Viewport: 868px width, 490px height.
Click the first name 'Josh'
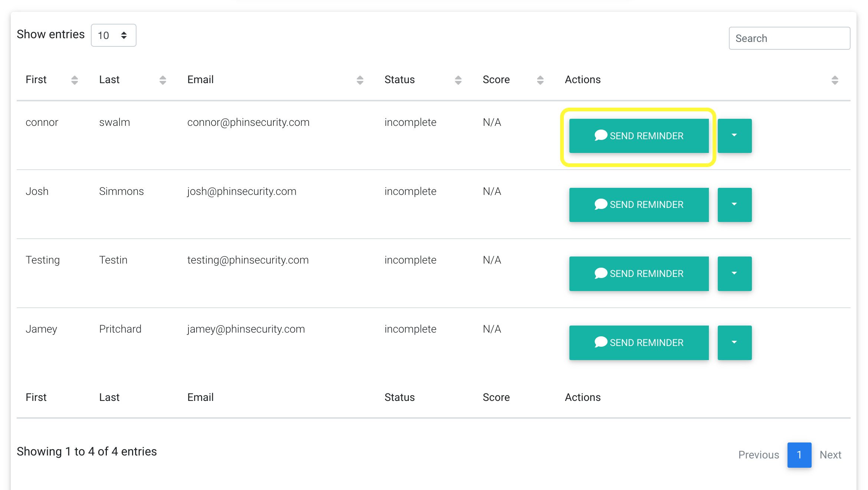pyautogui.click(x=37, y=192)
